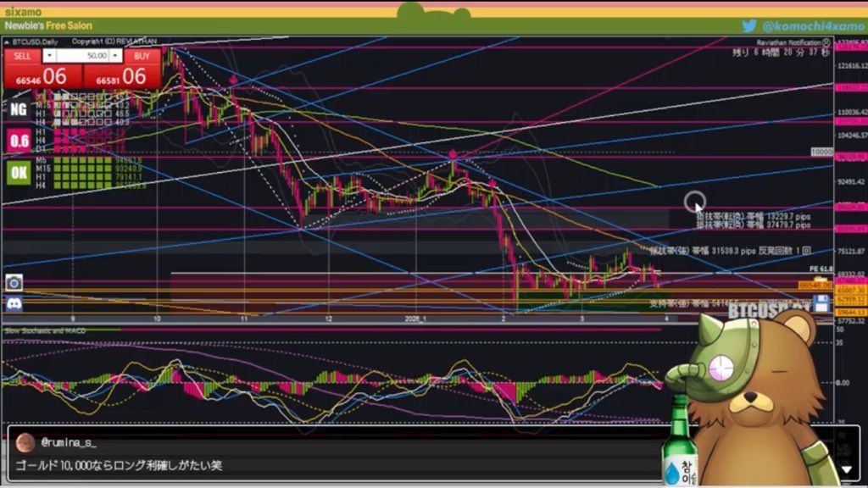Click the pink arrow marker at January peak

(x=453, y=154)
